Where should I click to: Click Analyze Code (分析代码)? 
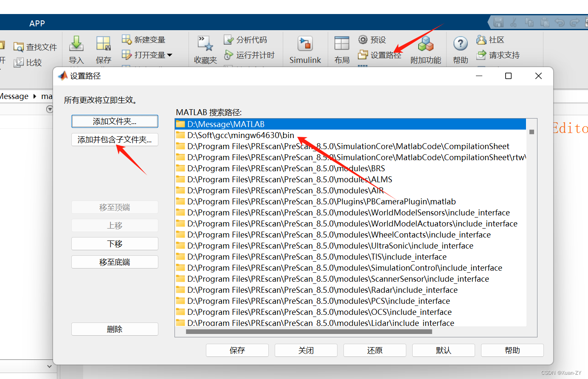(x=245, y=40)
